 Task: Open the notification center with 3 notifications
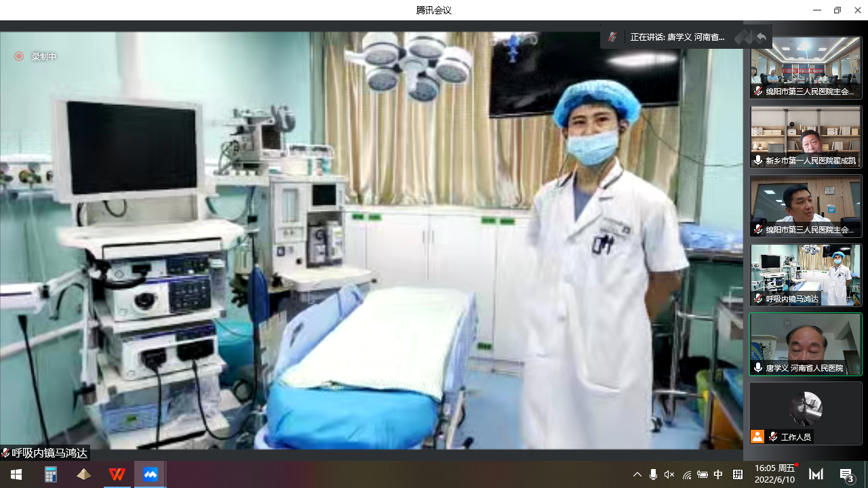tap(846, 474)
